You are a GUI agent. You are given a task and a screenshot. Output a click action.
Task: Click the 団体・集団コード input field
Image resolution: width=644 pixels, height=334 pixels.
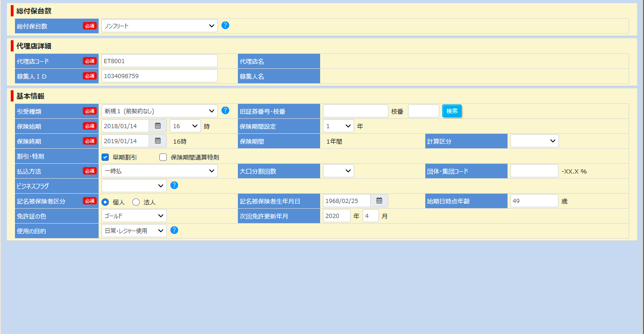click(534, 171)
